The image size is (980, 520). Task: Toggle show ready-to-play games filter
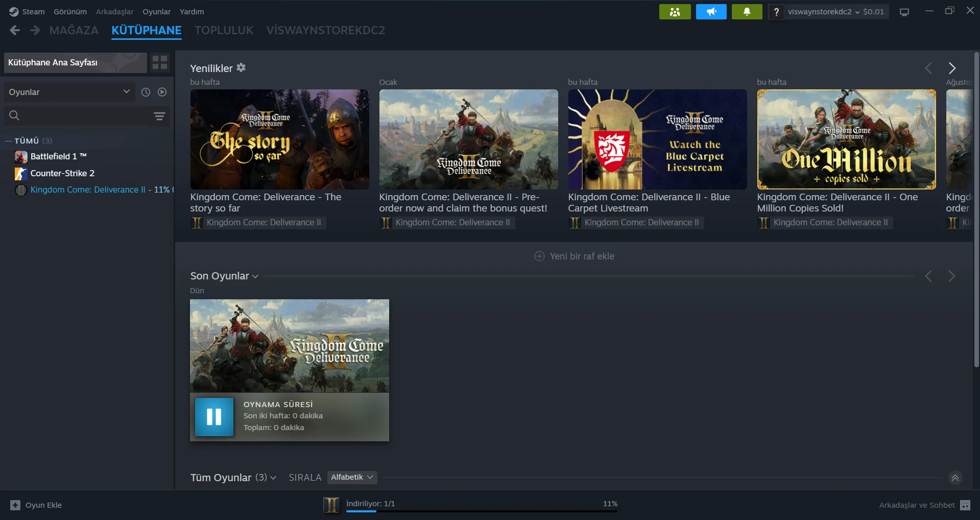pyautogui.click(x=162, y=92)
